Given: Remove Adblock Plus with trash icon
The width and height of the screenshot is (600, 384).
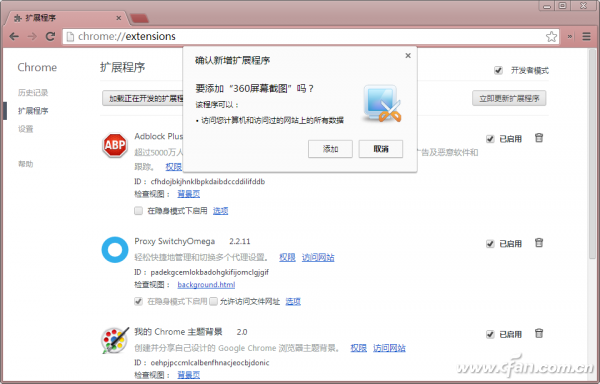Looking at the screenshot, I should pos(539,138).
